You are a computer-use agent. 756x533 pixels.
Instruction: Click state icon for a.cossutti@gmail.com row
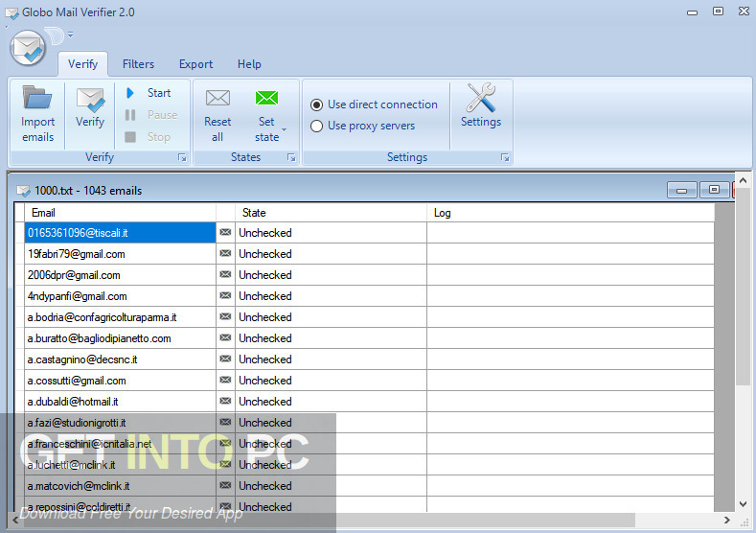(x=225, y=380)
